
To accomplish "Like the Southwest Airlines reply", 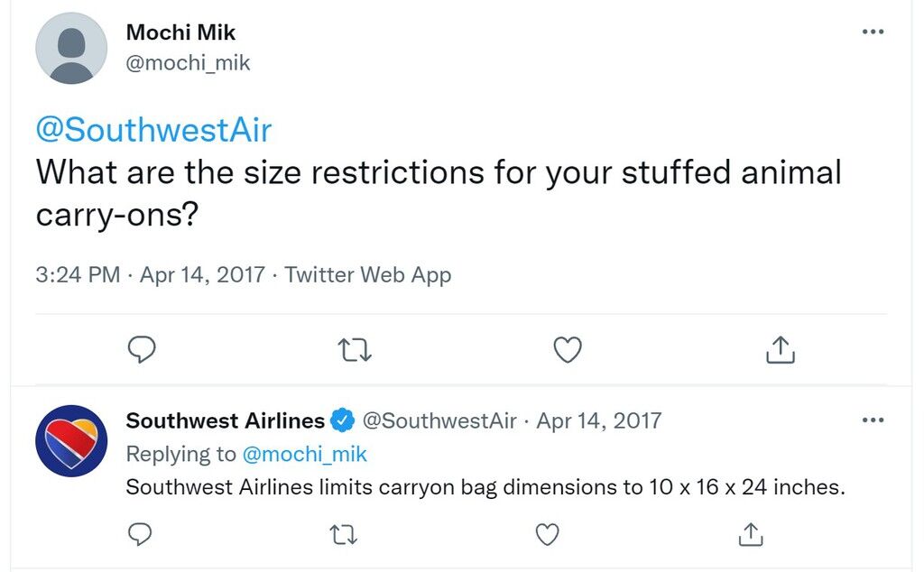I will click(x=547, y=534).
